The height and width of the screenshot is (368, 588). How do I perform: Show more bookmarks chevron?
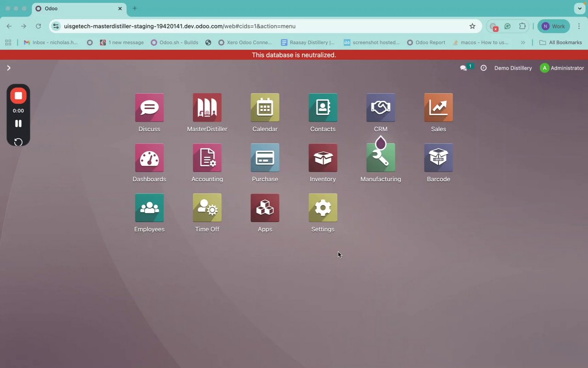[523, 42]
